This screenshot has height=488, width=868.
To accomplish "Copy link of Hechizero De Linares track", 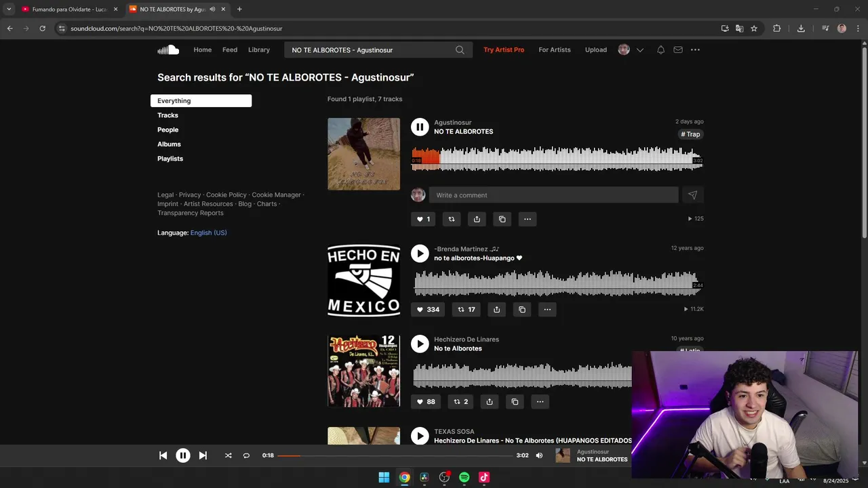I will click(x=515, y=401).
